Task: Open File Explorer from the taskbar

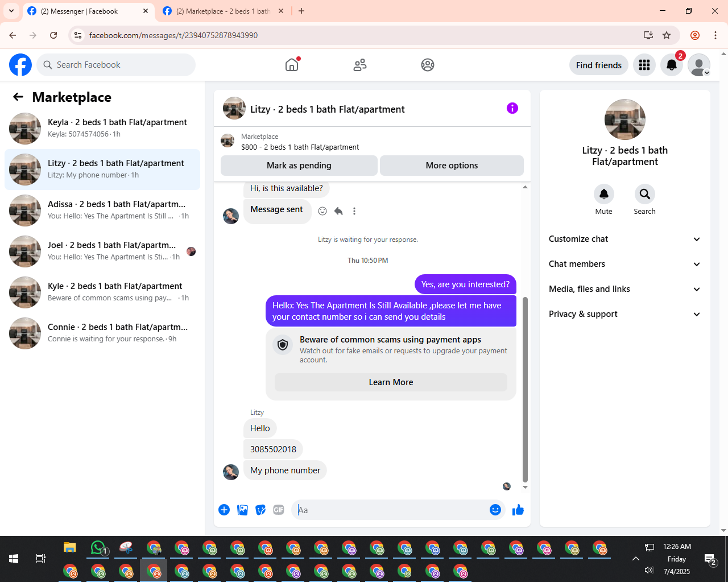Action: [70, 548]
